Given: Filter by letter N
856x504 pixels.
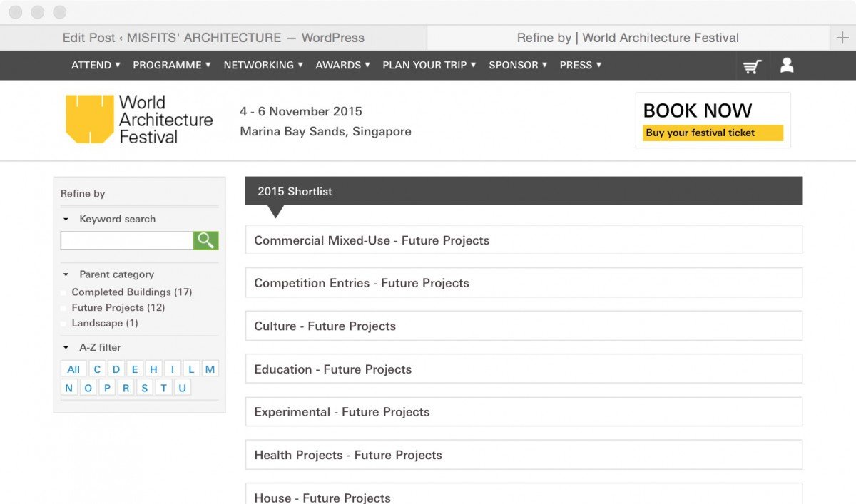Looking at the screenshot, I should (x=69, y=388).
